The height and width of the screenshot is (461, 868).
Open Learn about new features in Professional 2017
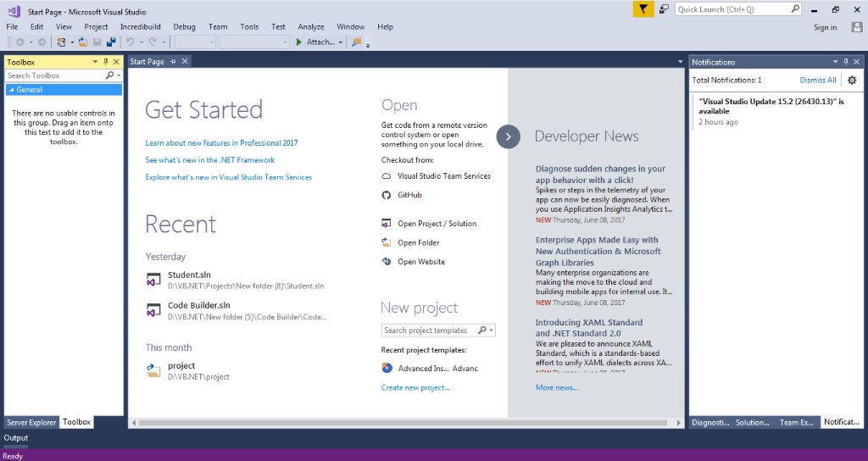click(x=221, y=142)
